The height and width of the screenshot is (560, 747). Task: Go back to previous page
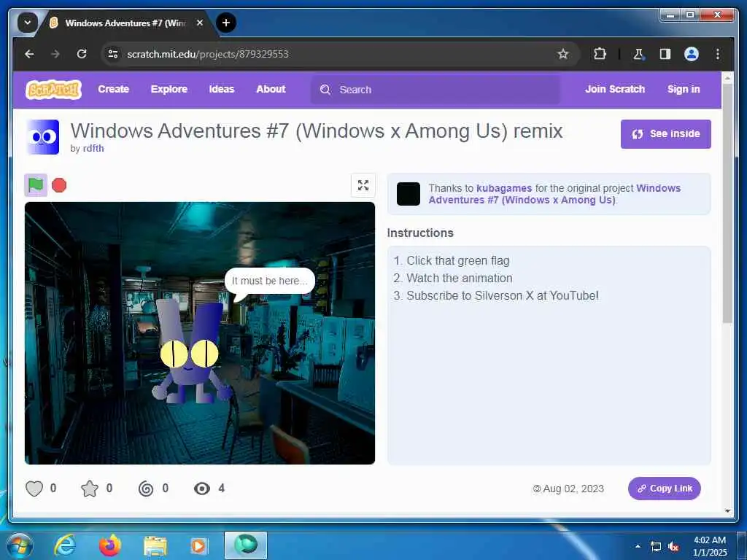tap(29, 54)
